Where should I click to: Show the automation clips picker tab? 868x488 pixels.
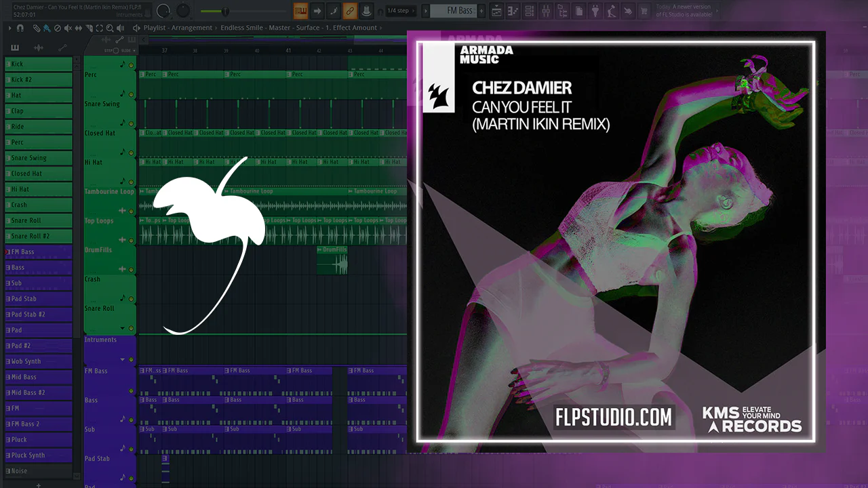[x=62, y=47]
